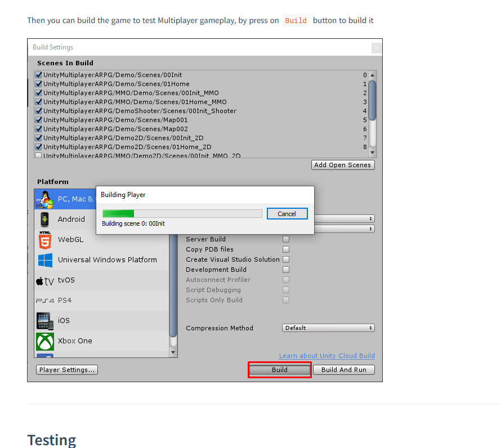Screen dimensions: 501x448
Task: Click the Add Open Scenes button
Action: coord(343,165)
